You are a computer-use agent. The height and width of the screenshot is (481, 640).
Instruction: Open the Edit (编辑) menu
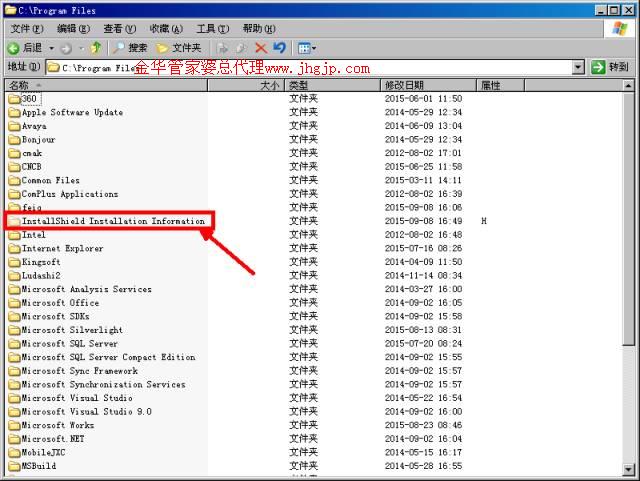(x=73, y=29)
